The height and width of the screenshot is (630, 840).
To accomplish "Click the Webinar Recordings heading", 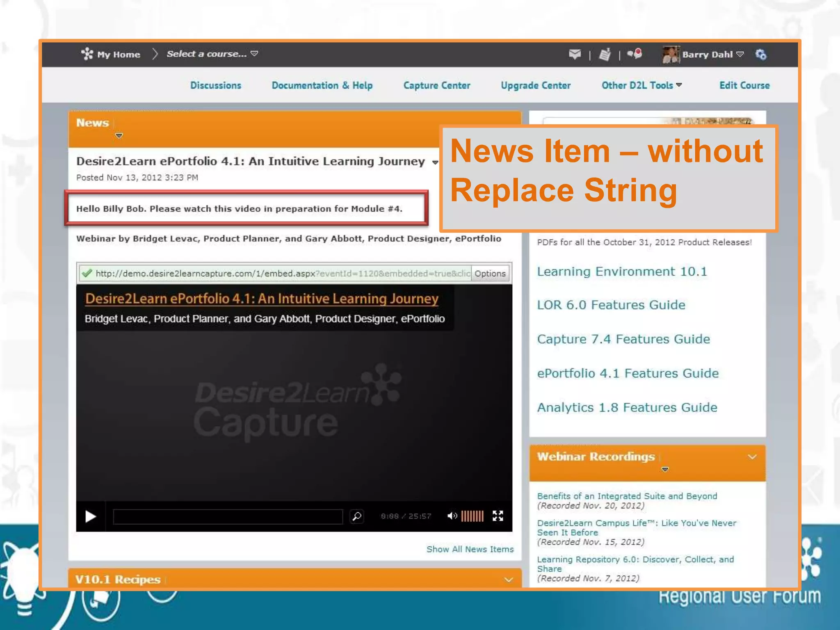I will click(596, 457).
